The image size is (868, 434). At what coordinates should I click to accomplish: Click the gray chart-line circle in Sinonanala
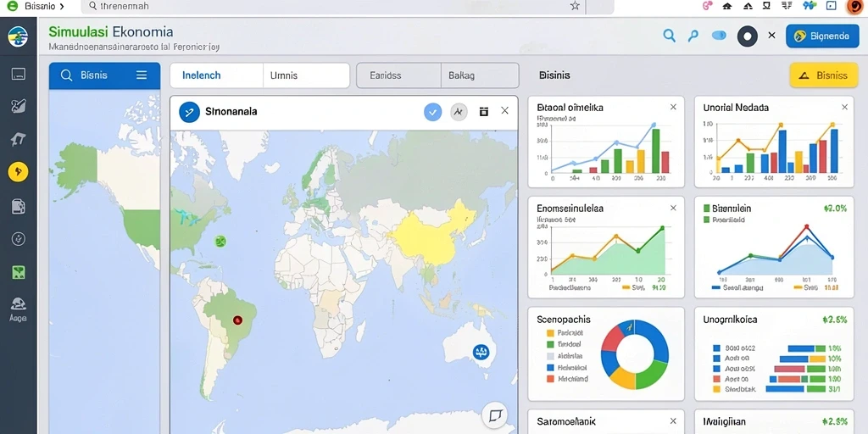pos(459,112)
